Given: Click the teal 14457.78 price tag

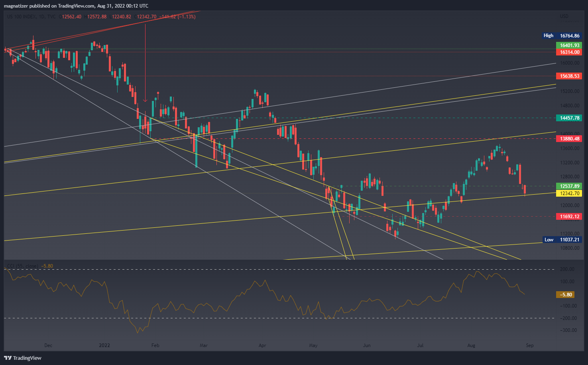Looking at the screenshot, I should click(x=569, y=118).
